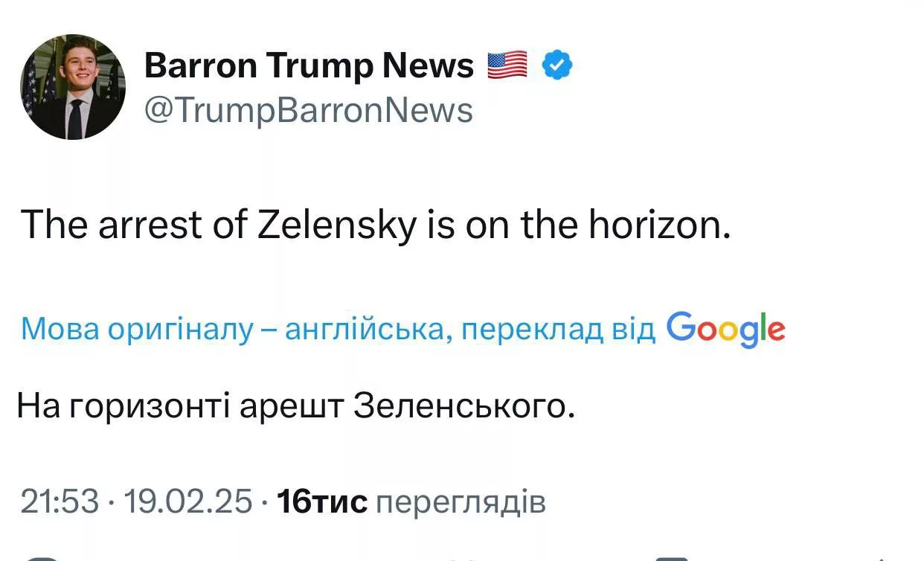
Task: Click the bold "16тис" view count
Action: (321, 501)
